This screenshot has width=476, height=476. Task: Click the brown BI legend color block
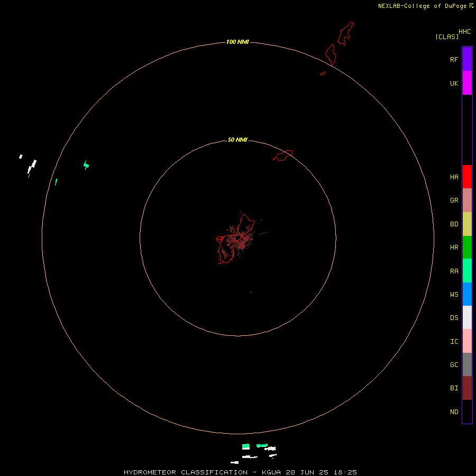(467, 388)
